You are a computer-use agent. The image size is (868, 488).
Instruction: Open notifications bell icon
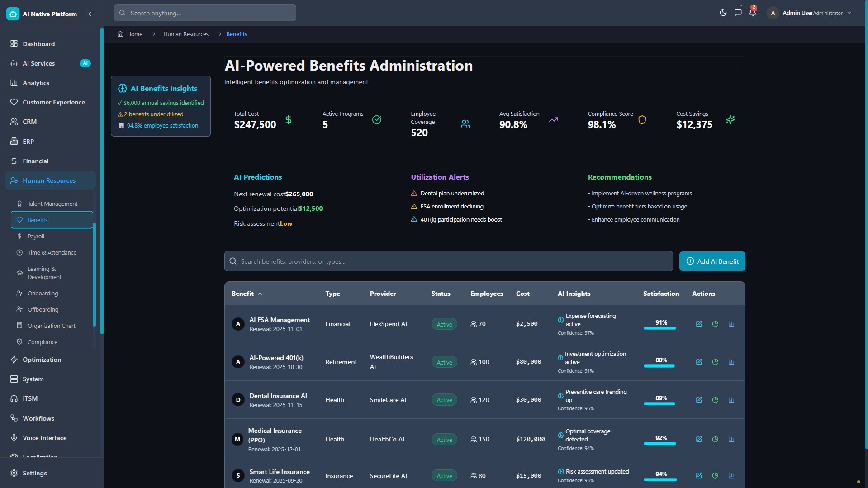point(753,13)
